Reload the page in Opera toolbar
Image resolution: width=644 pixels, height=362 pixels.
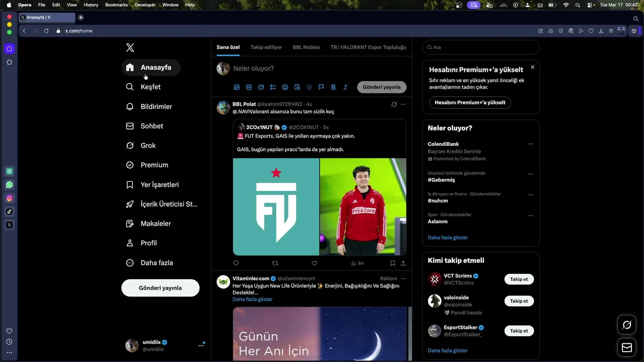(x=46, y=31)
